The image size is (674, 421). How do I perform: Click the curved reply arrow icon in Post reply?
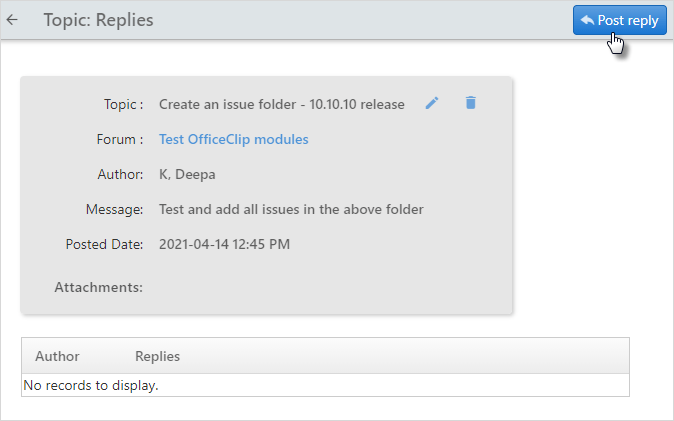pos(587,20)
